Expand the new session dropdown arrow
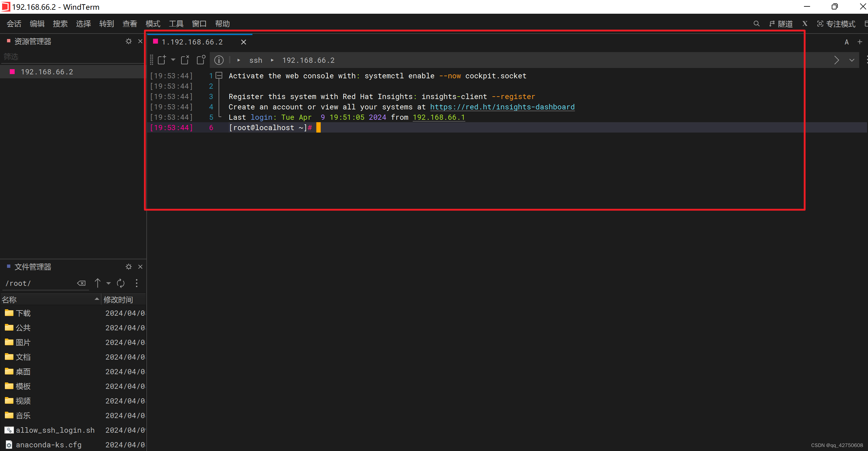This screenshot has height=451, width=868. point(173,60)
